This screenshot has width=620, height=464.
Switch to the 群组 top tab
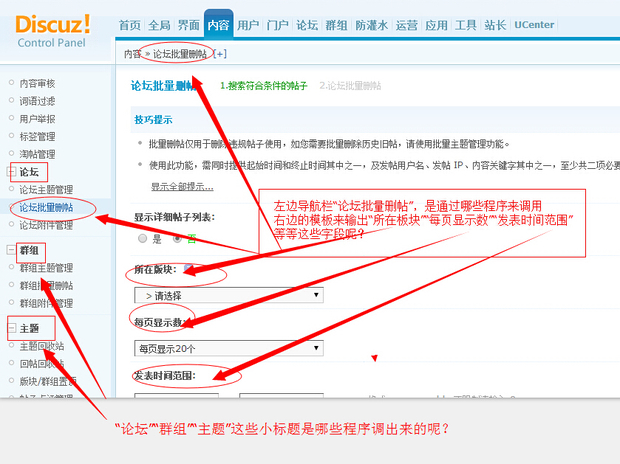point(336,25)
